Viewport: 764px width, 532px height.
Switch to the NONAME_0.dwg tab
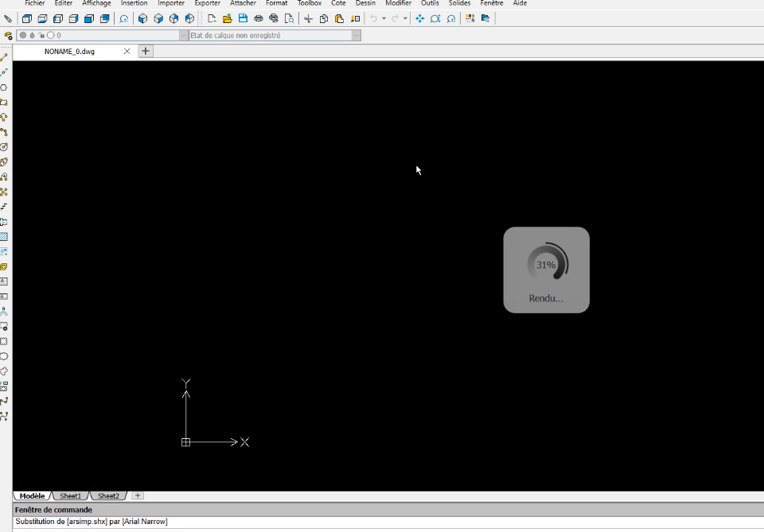point(70,52)
